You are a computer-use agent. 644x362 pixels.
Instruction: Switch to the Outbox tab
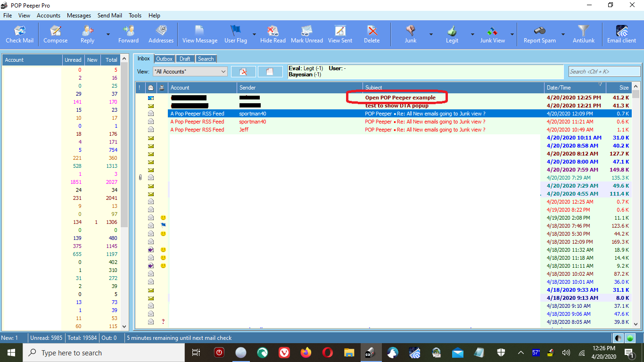point(165,59)
